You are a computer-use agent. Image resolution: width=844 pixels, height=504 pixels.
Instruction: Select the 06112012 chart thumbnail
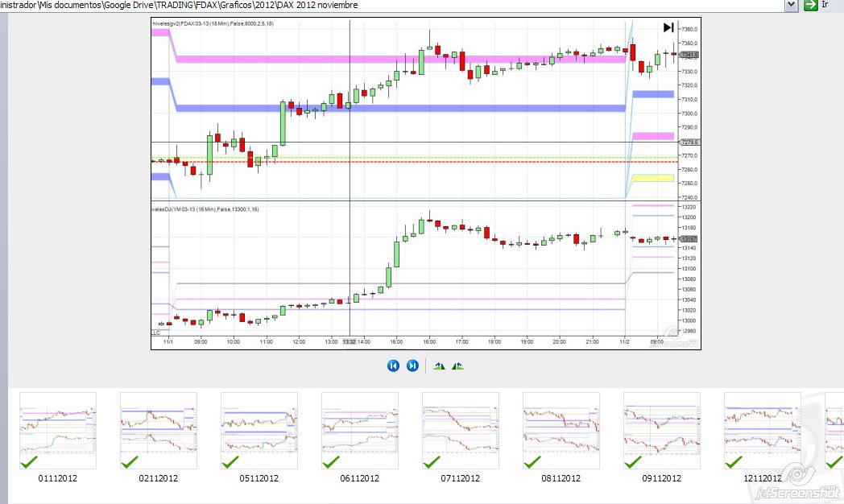360,430
